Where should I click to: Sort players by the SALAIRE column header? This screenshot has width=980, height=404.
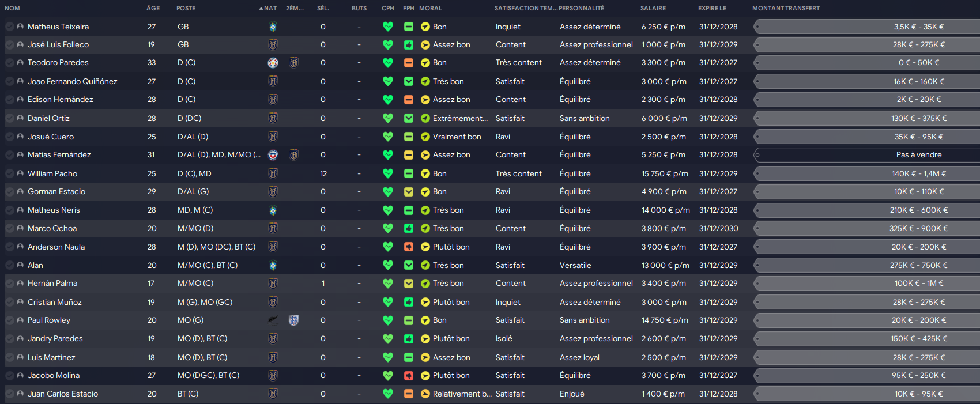coord(653,8)
